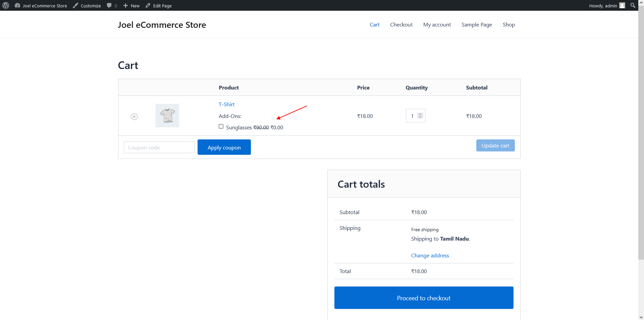Open the admin bar search magnifier
Image resolution: width=644 pixels, height=320 pixels.
633,5
